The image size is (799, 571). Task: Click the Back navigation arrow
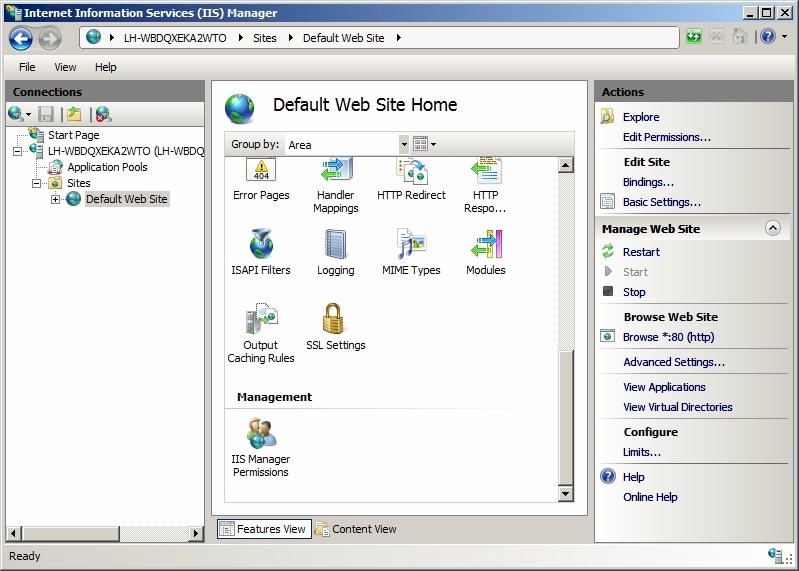tap(21, 38)
